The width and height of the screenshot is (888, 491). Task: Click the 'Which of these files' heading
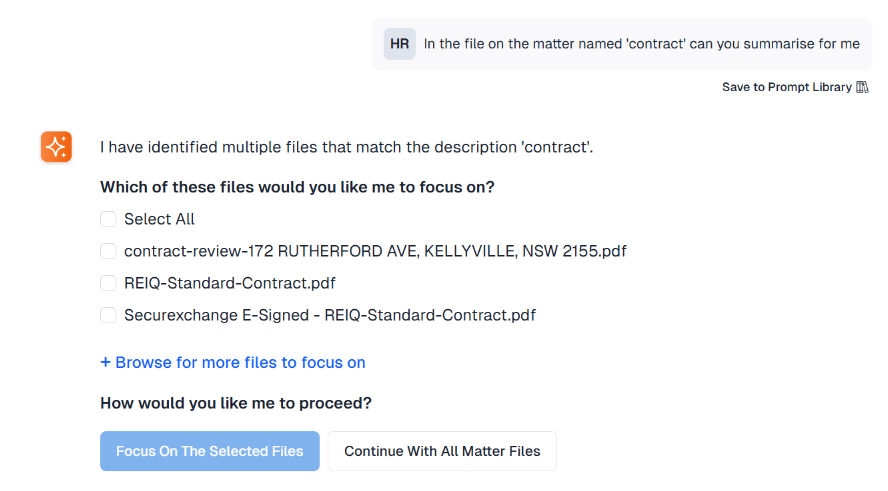pos(297,187)
